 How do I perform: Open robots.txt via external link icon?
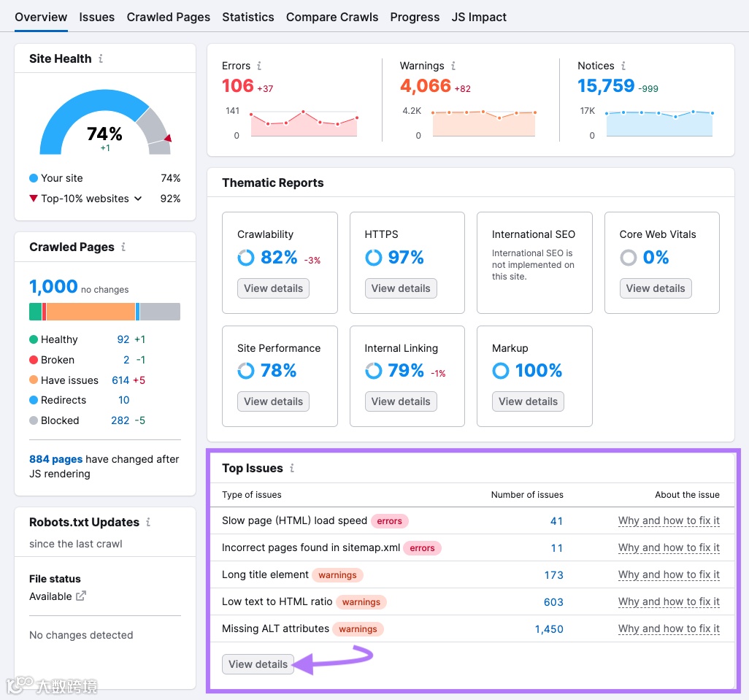(x=81, y=596)
